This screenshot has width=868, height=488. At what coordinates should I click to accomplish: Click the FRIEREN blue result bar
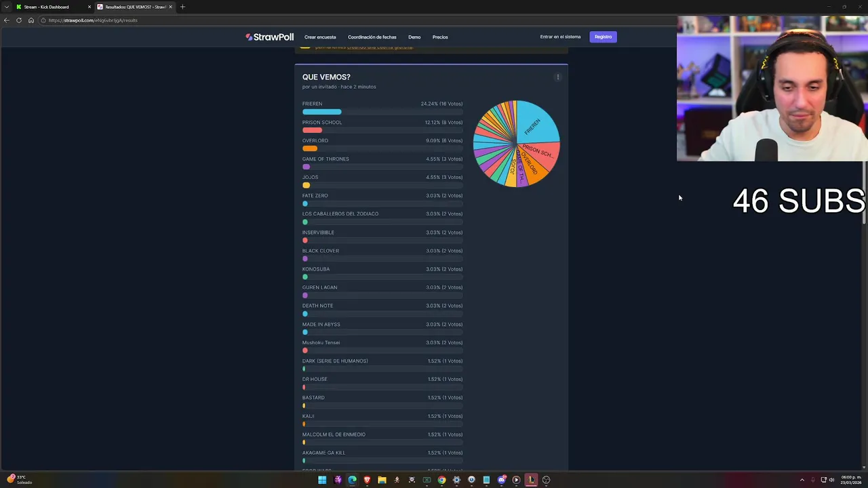[x=322, y=112]
